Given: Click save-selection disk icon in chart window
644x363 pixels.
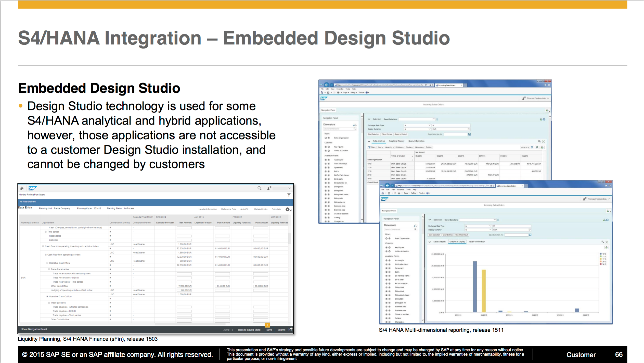Looking at the screenshot, I should point(530,235).
